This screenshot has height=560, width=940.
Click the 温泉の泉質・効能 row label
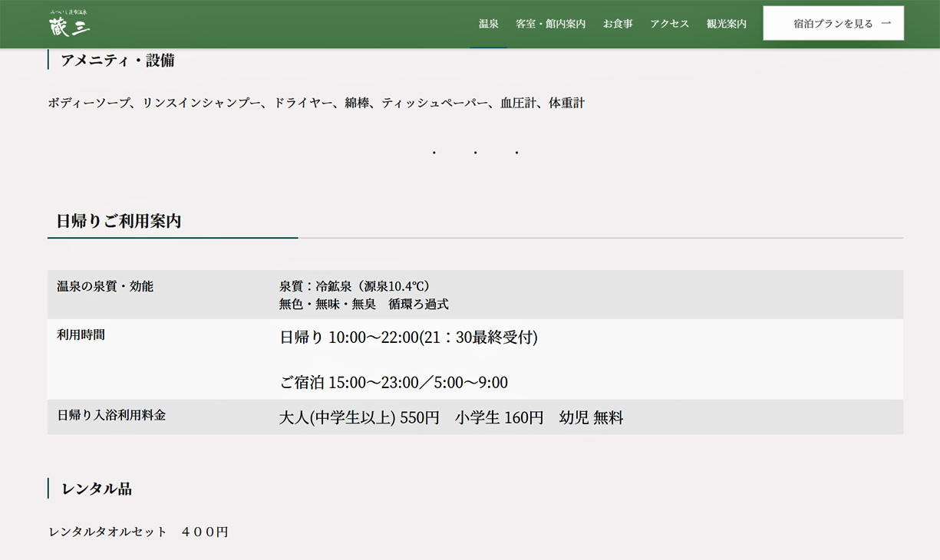pos(105,286)
